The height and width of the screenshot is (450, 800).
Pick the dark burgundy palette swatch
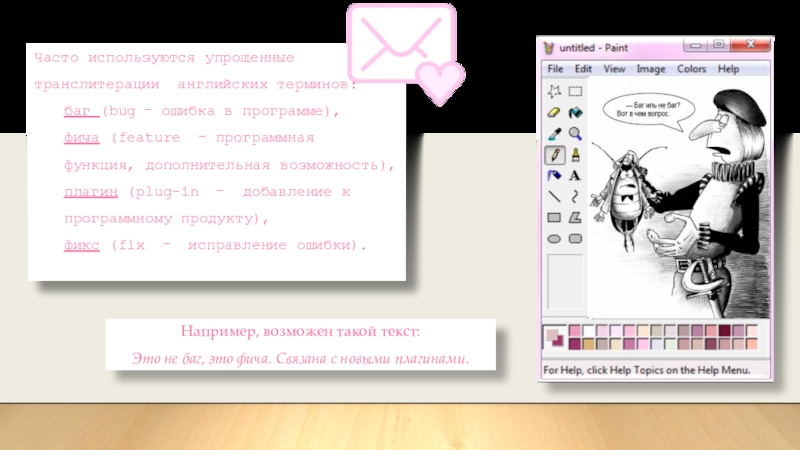point(724,331)
